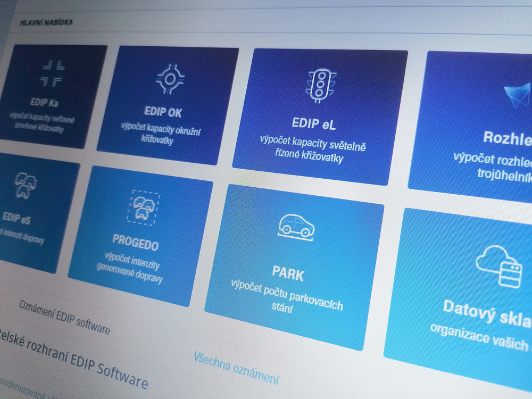Click "výpočet intenzity generované dopravy" description
The height and width of the screenshot is (399, 532).
(x=130, y=270)
